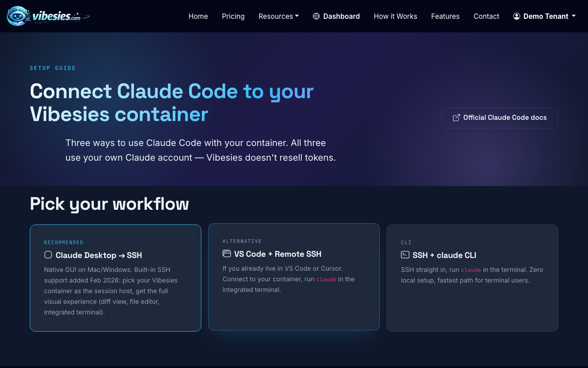Click the Vibesies robot logo
588x368 pixels.
tap(18, 16)
